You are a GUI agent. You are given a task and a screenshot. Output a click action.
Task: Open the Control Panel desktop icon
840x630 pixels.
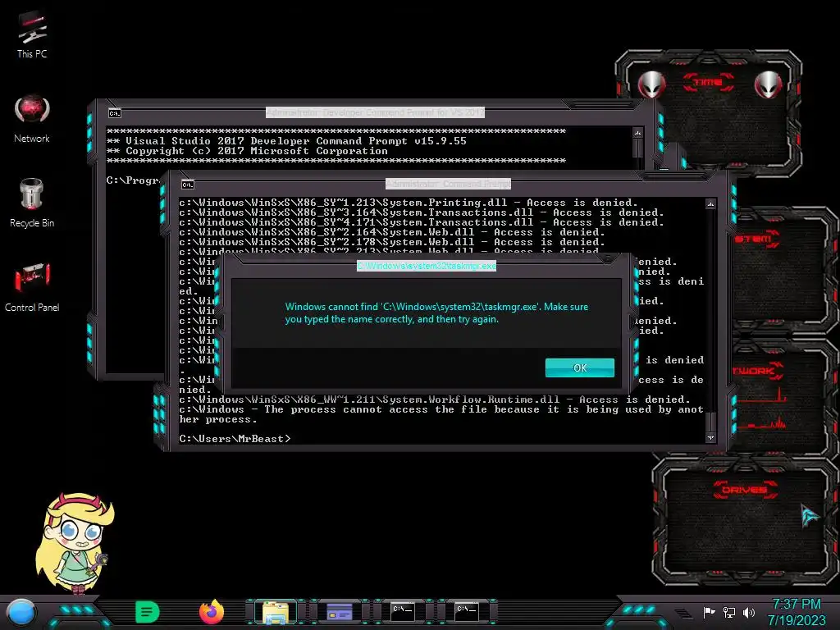click(x=32, y=288)
